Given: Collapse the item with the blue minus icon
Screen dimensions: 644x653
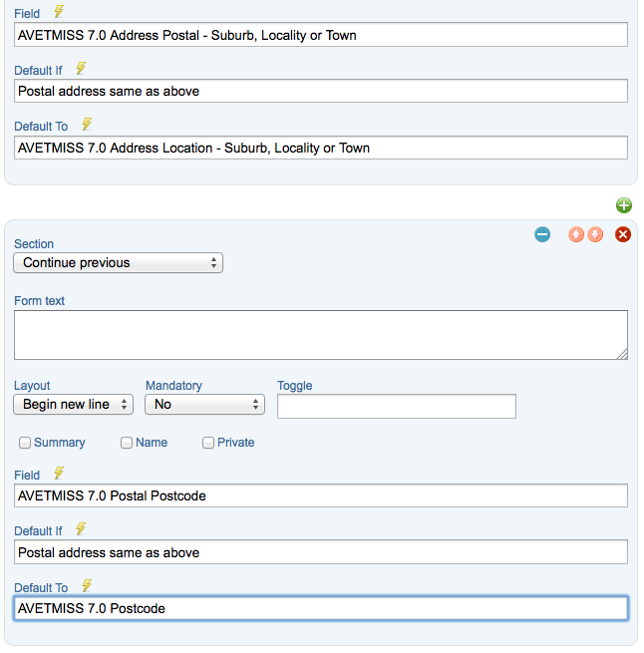Looking at the screenshot, I should point(542,234).
